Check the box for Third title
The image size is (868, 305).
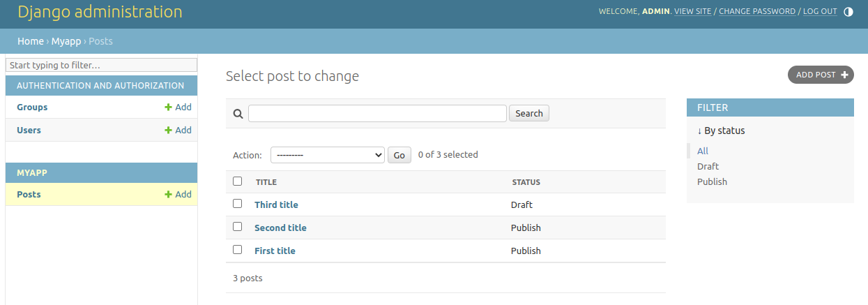point(238,204)
